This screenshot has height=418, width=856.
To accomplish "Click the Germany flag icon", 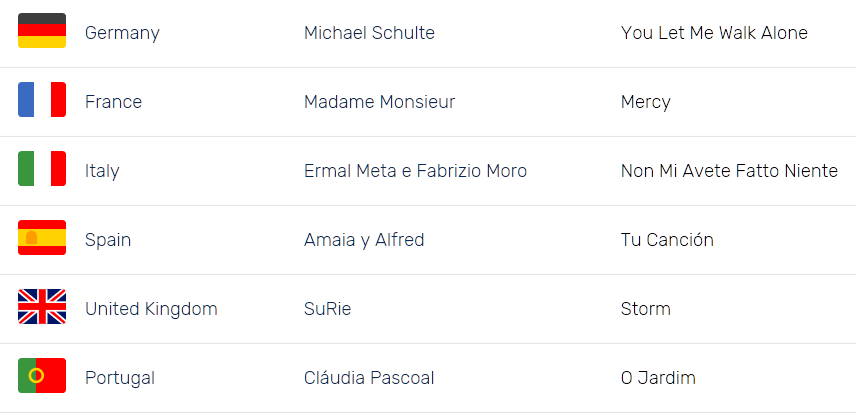I will 42,31.
